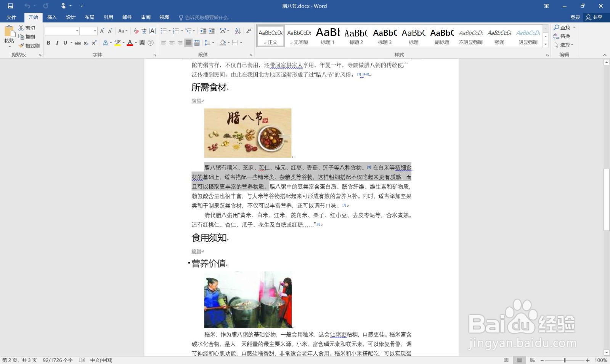Toggle the bulleted list

[x=164, y=31]
